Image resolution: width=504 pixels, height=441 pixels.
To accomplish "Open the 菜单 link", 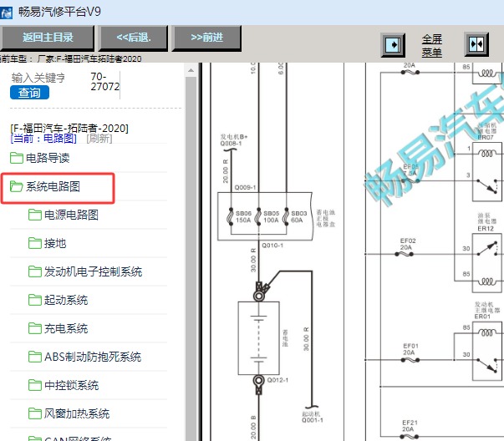I will point(431,53).
